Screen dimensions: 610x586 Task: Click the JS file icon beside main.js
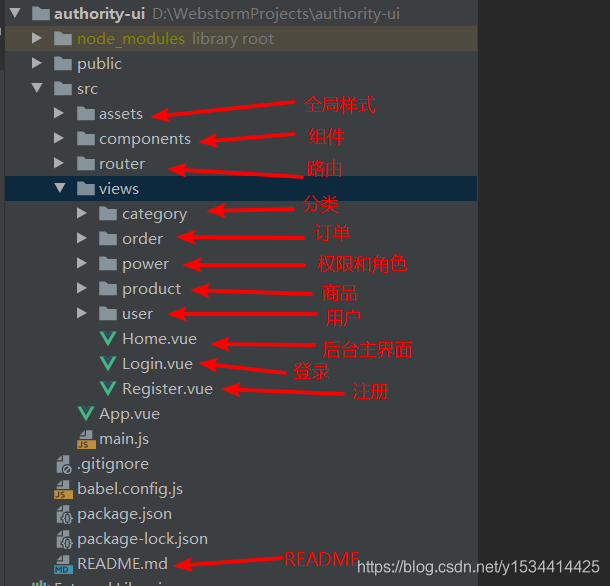[86, 439]
